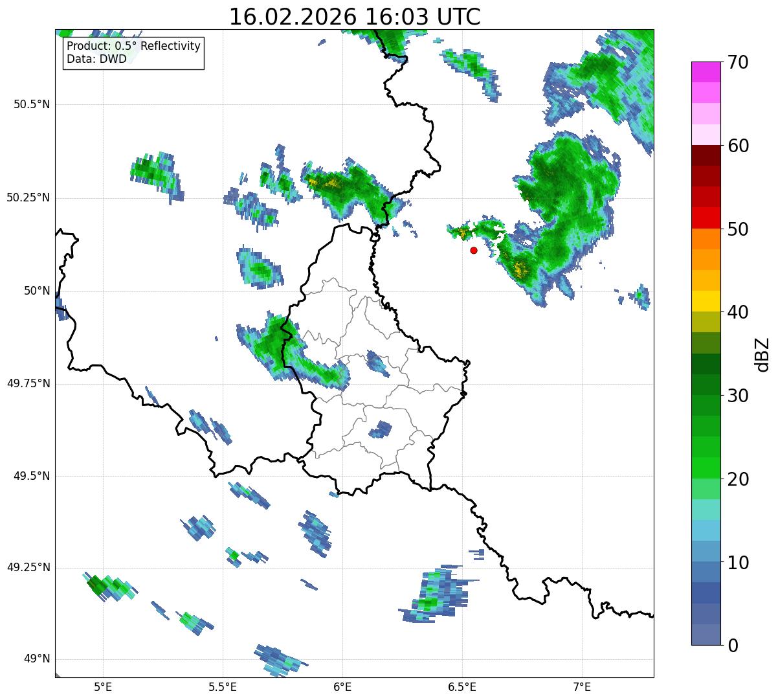Click the colorbar 20 tick label
Image resolution: width=778 pixels, height=700 pixels.
coord(738,479)
